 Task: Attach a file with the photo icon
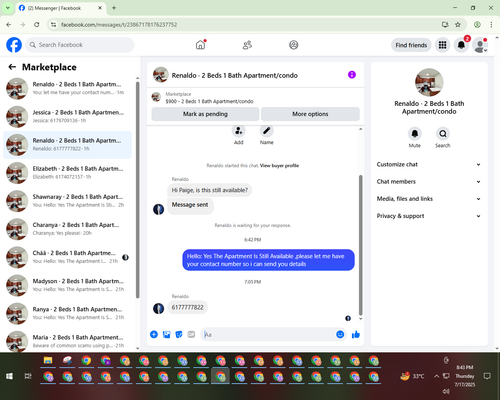[166, 334]
